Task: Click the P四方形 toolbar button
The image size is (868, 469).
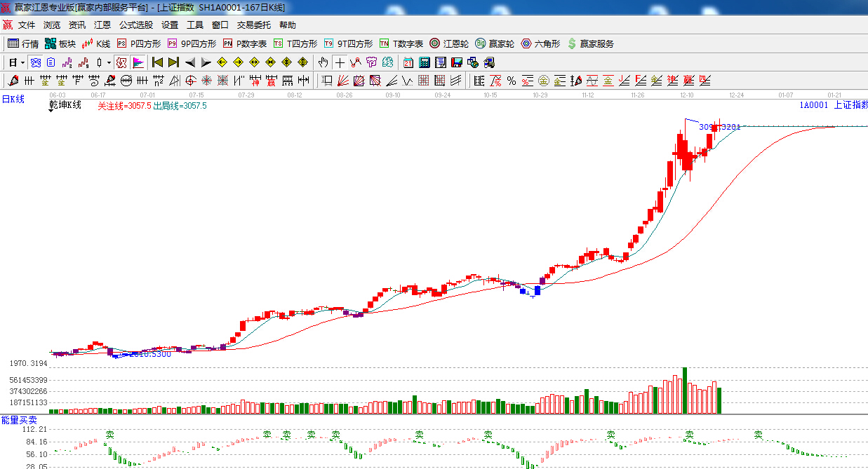Action: pyautogui.click(x=139, y=43)
